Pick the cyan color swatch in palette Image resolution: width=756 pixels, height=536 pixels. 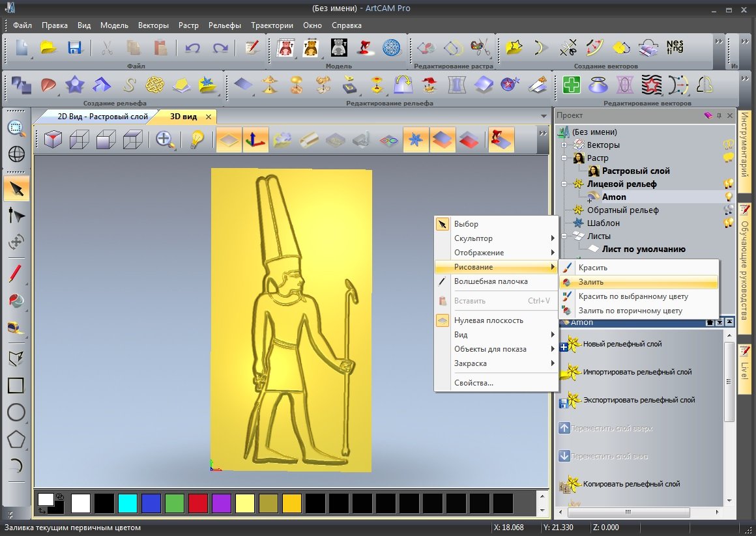coord(128,503)
